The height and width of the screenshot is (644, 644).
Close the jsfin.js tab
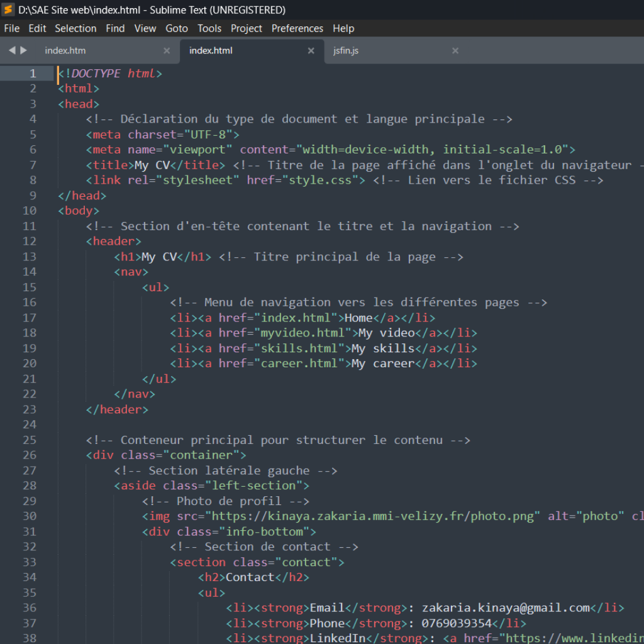[x=455, y=51]
